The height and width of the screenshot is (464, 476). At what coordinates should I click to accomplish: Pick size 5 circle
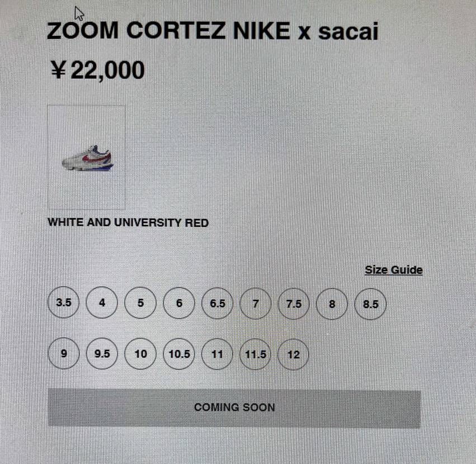point(140,303)
